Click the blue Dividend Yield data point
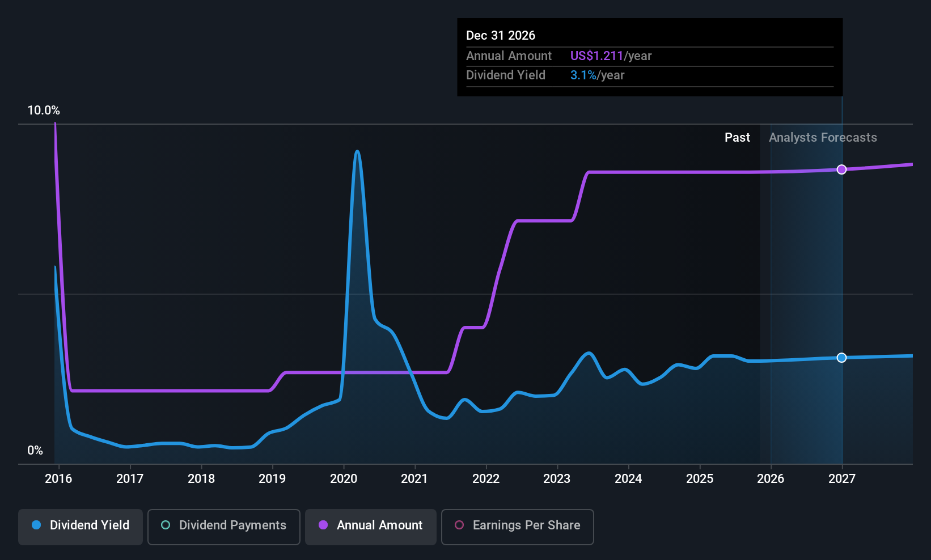This screenshot has width=931, height=560. coord(842,358)
